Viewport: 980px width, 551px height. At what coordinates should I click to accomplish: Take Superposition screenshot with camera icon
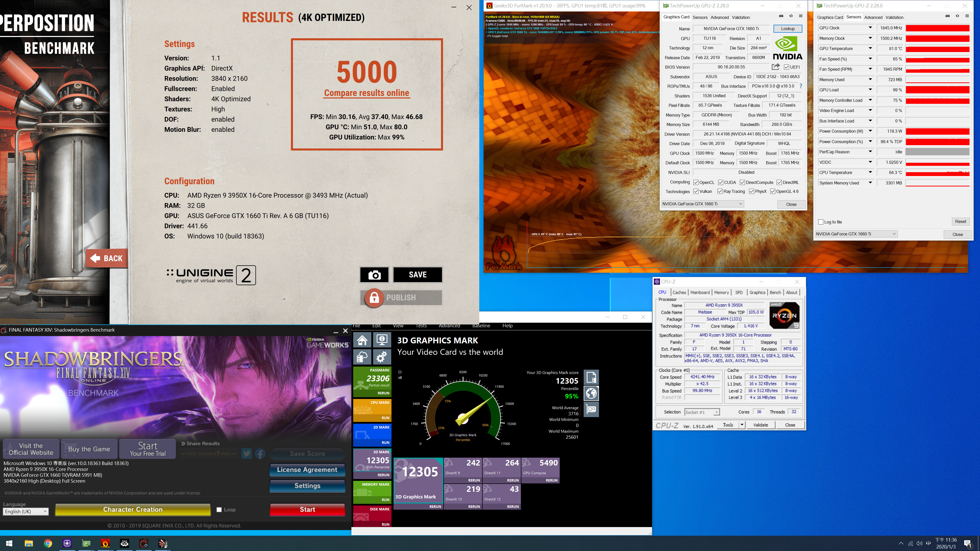tap(374, 274)
